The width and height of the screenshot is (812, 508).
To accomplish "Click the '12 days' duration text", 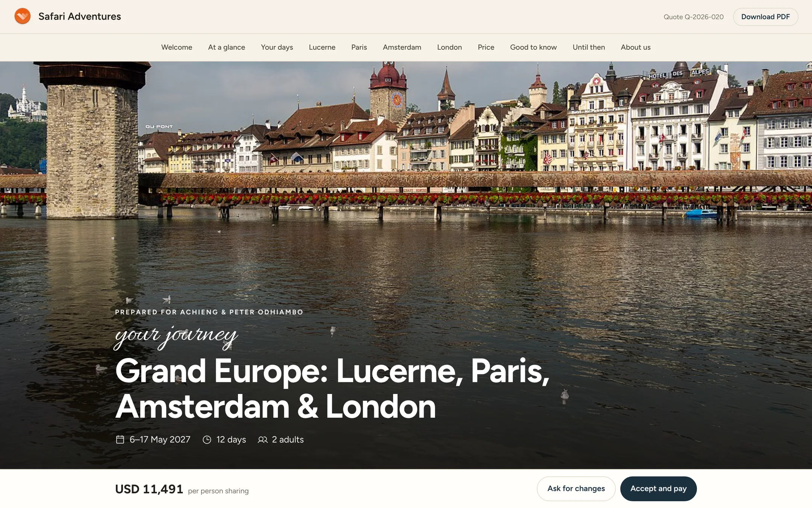I will [x=231, y=440].
